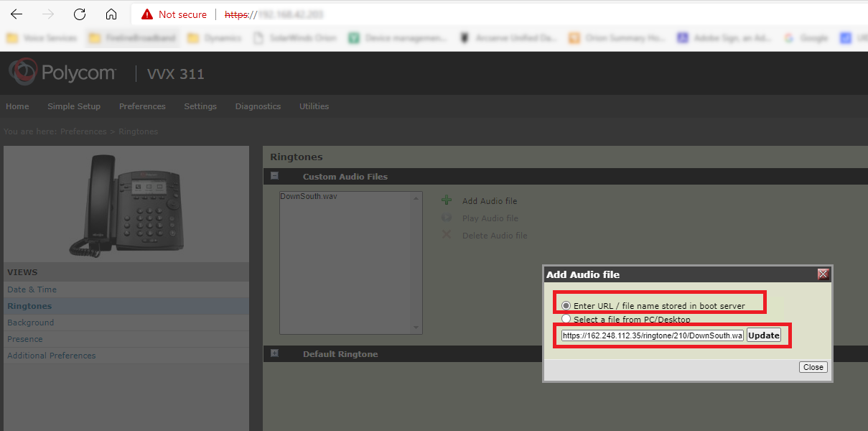Viewport: 868px width, 431px height.
Task: Reload the page with the refresh icon
Action: [x=80, y=14]
